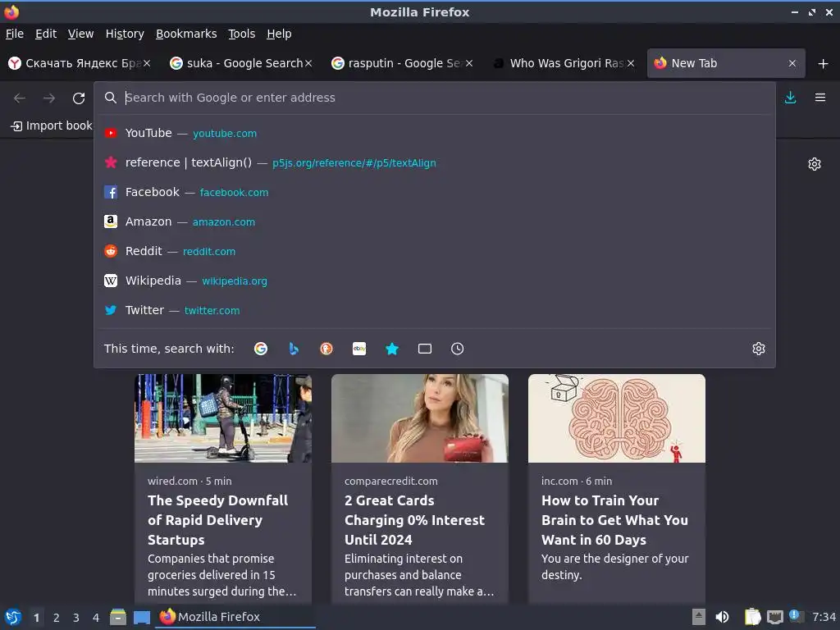Open the View menu
Screen dimensions: 840x630
point(81,34)
